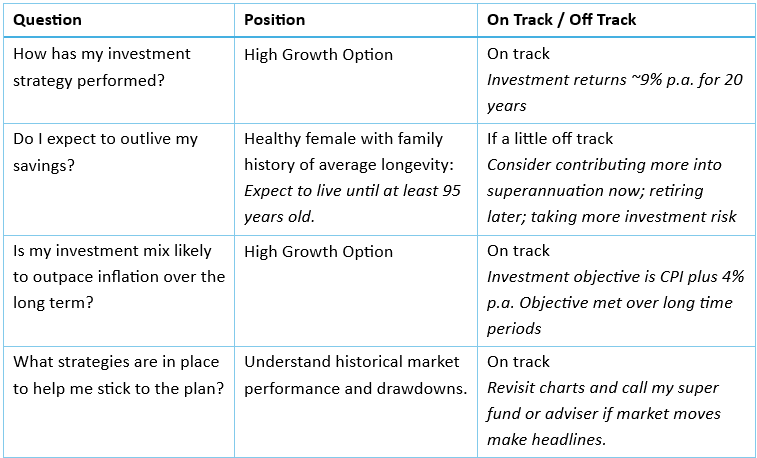The image size is (757, 458).
Task: Click the first row's On track status
Action: pos(518,54)
